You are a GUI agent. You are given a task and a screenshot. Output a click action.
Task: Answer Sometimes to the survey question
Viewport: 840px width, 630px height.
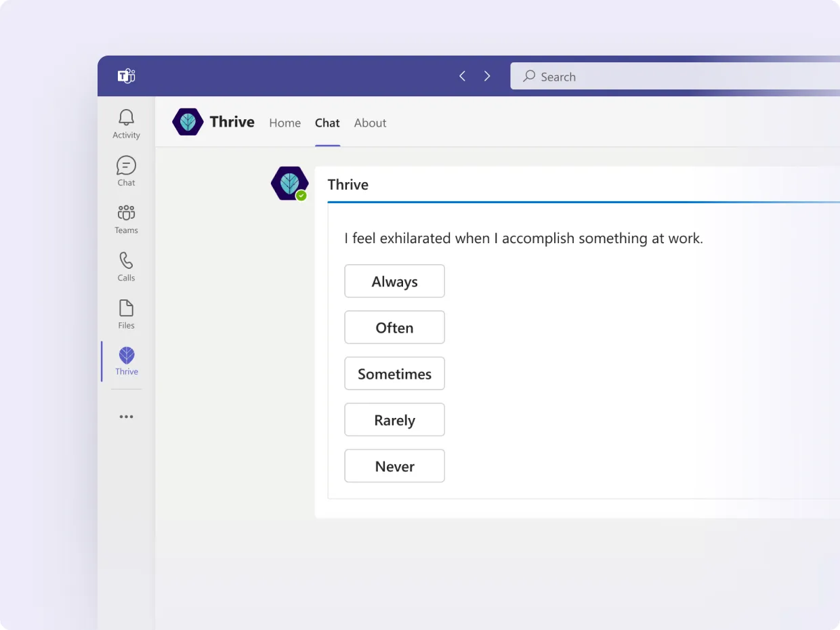394,373
